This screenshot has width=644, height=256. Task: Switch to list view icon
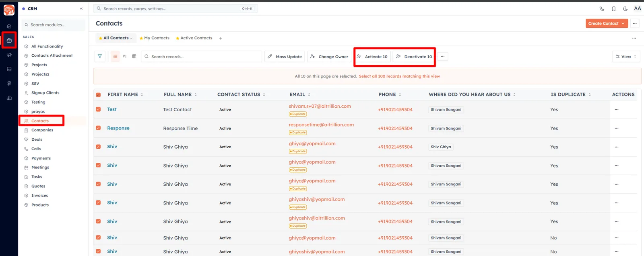116,57
